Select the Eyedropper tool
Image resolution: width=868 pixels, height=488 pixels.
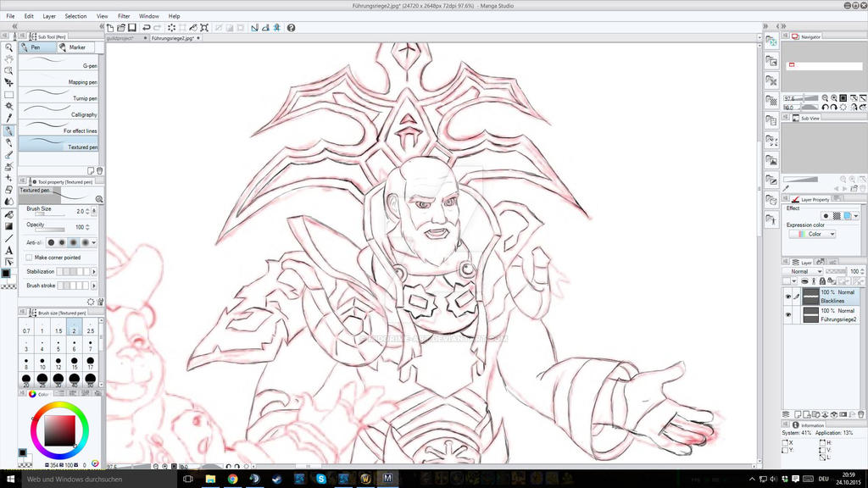[8, 118]
